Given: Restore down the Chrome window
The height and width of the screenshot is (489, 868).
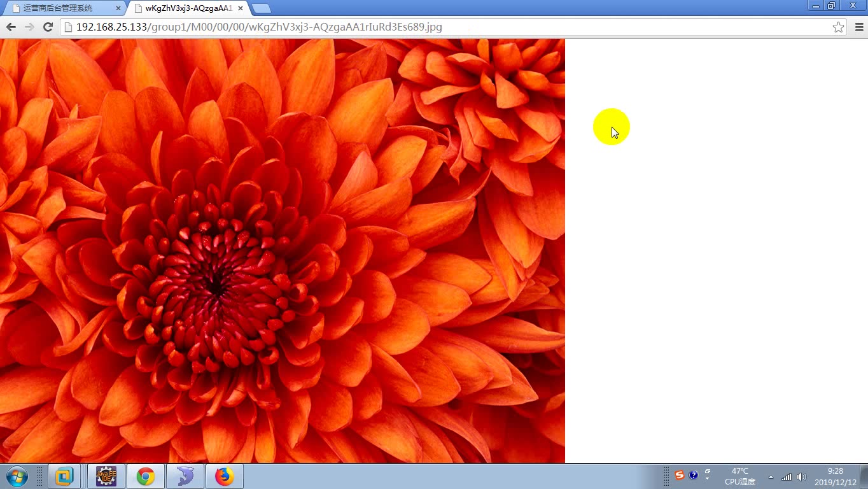Looking at the screenshot, I should [x=831, y=5].
